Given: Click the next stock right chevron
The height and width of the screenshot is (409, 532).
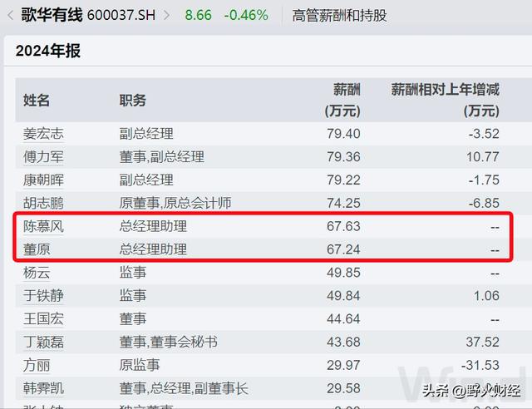Looking at the screenshot, I should coord(166,15).
